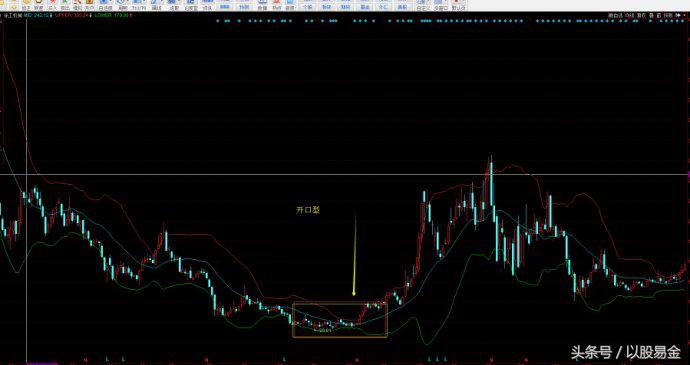690x365 pixels.
Task: Open the 开户 toolbar icon
Action: coord(89,5)
